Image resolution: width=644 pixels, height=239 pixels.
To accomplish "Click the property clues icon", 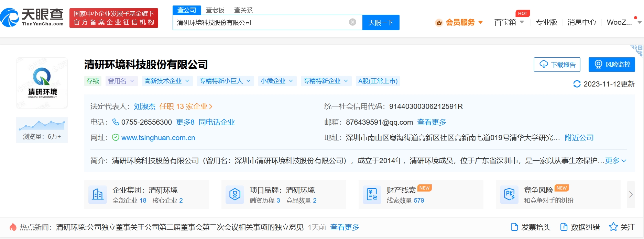I will (372, 195).
